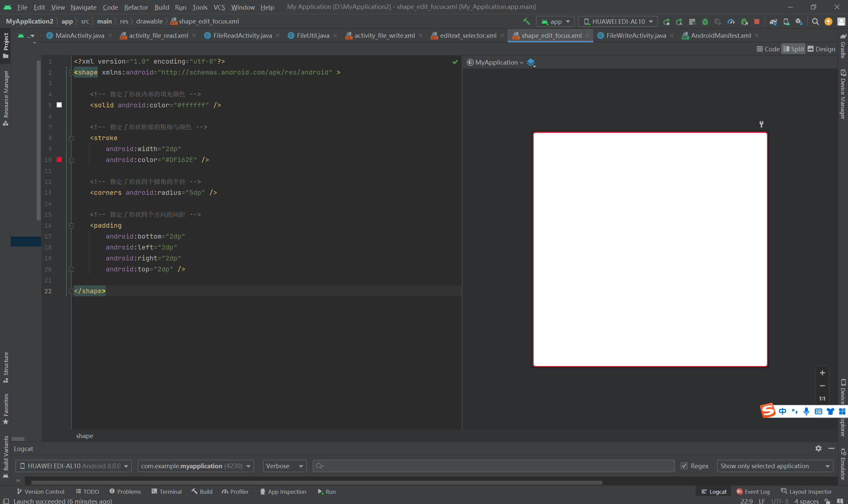Image resolution: width=848 pixels, height=504 pixels.
Task: Click Sync Project with Gradle Files elephant icon
Action: [773, 22]
